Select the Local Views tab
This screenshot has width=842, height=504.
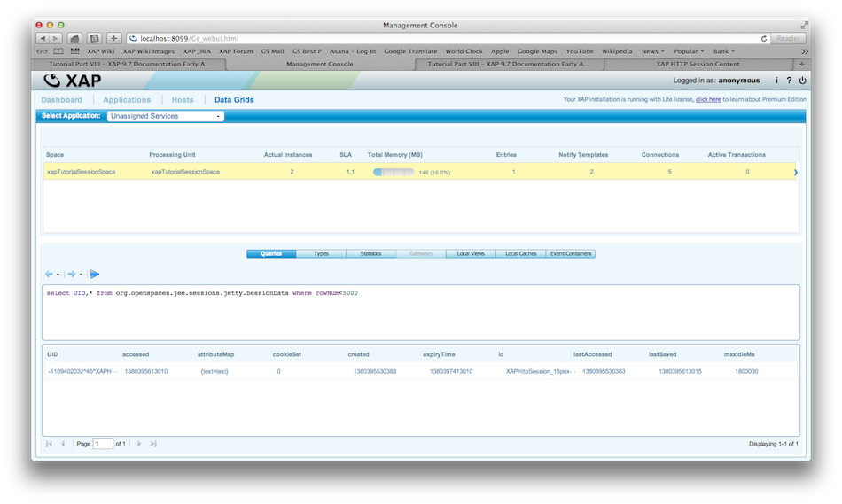471,254
